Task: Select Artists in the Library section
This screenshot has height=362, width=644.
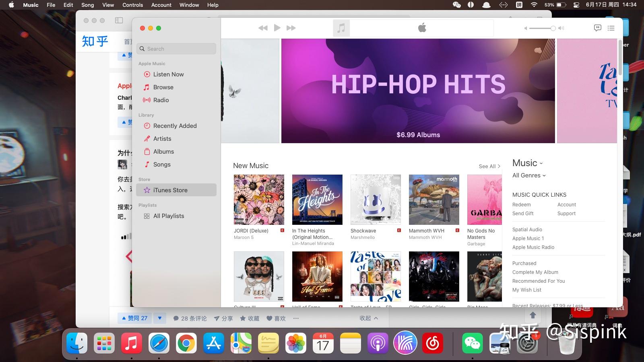Action: (162, 138)
